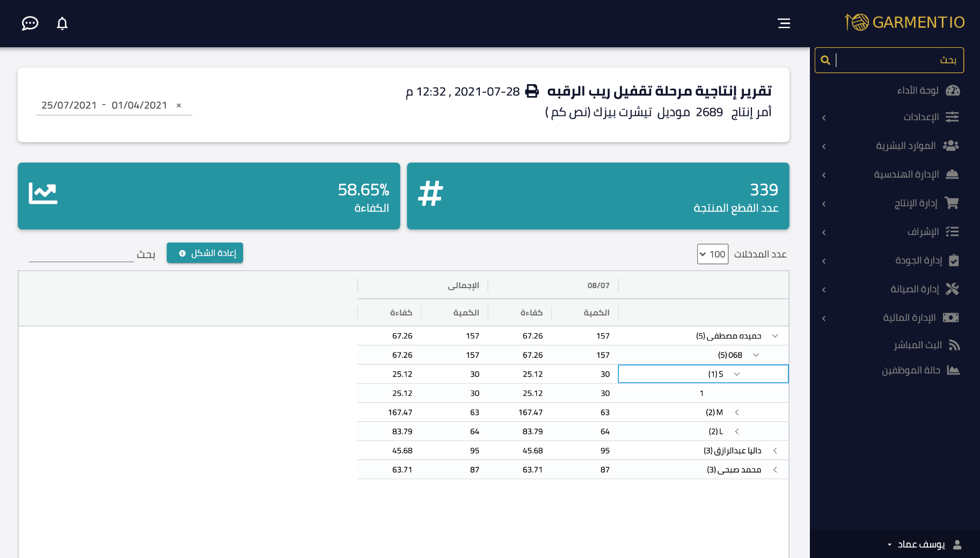This screenshot has height=558, width=980.
Task: Expand الإشراف submenu chevron
Action: pyautogui.click(x=824, y=232)
